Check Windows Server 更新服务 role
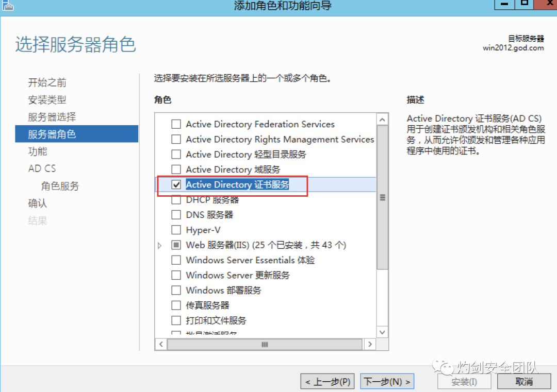 click(176, 275)
